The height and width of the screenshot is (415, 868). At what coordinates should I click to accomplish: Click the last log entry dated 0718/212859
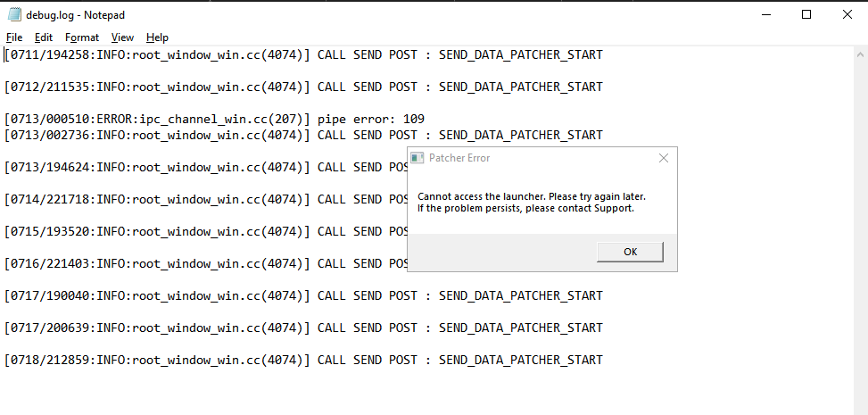(303, 360)
